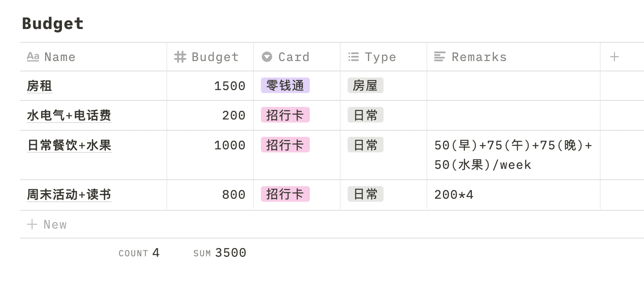Click the Budget column number hash icon
Screen dimensions: 644x284
coord(180,57)
